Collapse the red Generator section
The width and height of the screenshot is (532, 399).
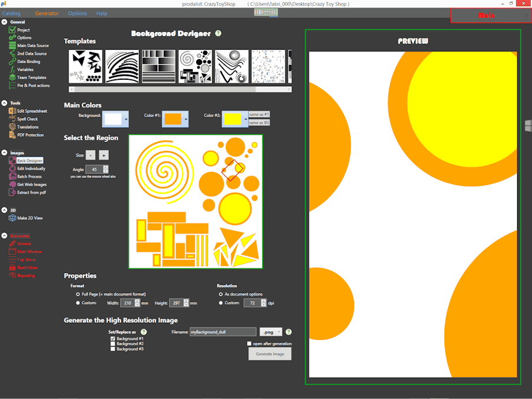[x=4, y=235]
